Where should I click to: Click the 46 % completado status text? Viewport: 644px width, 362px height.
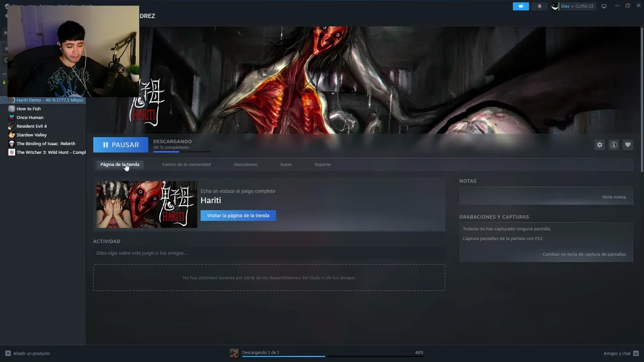171,147
